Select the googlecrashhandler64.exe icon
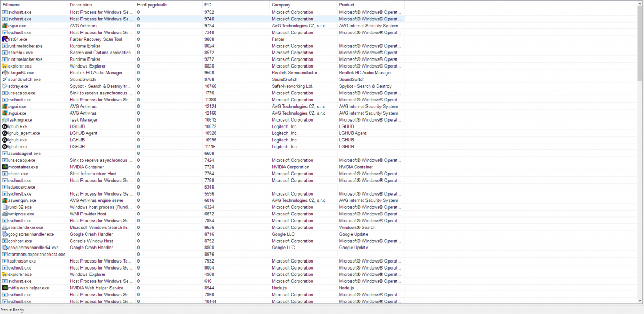 point(5,248)
